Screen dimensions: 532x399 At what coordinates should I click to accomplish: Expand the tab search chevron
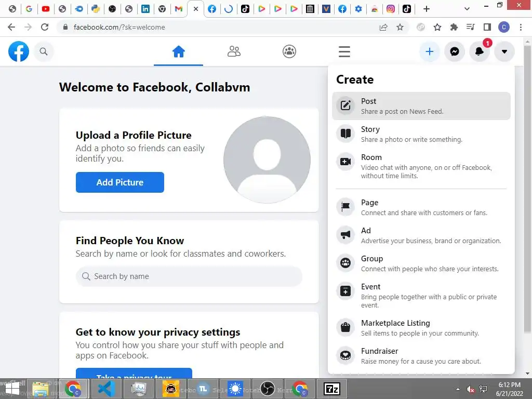point(467,9)
